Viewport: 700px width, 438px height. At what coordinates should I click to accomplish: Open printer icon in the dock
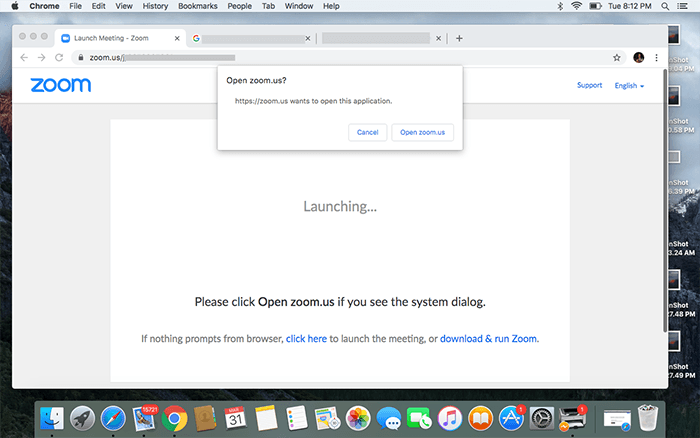tap(572, 419)
